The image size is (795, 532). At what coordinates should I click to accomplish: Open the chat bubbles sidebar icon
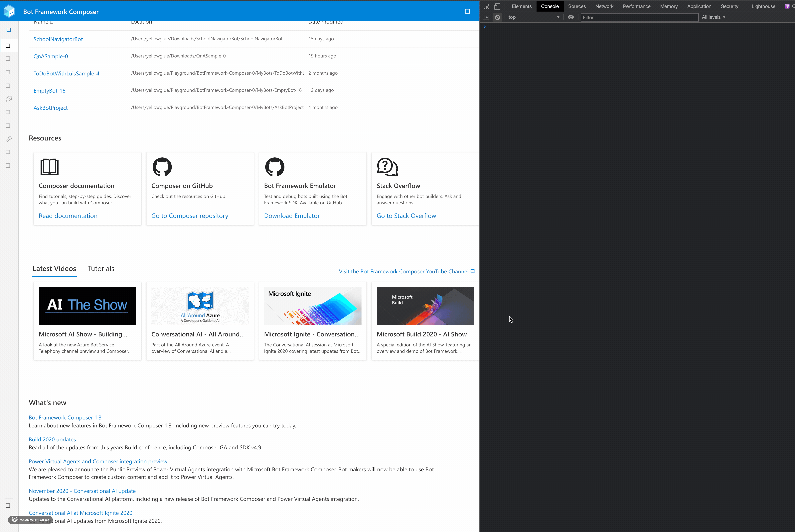pos(9,99)
